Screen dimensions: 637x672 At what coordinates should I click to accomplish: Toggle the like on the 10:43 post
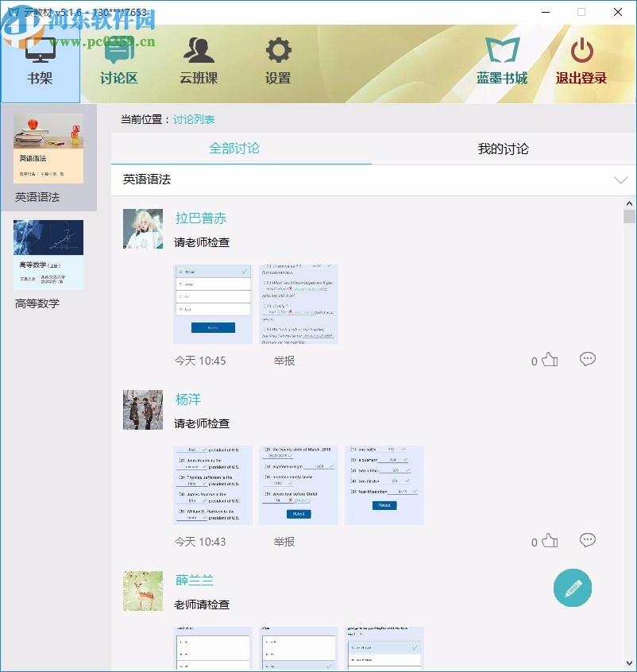(549, 540)
